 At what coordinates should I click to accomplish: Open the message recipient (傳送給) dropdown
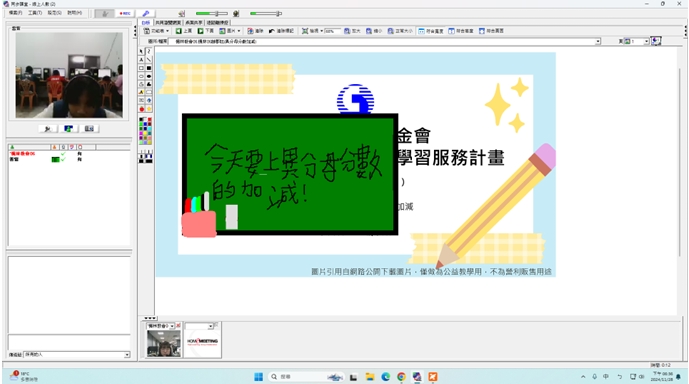click(127, 355)
